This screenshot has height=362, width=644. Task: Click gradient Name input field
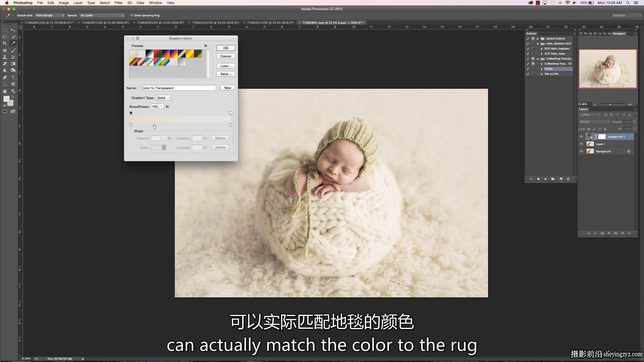[x=178, y=88]
